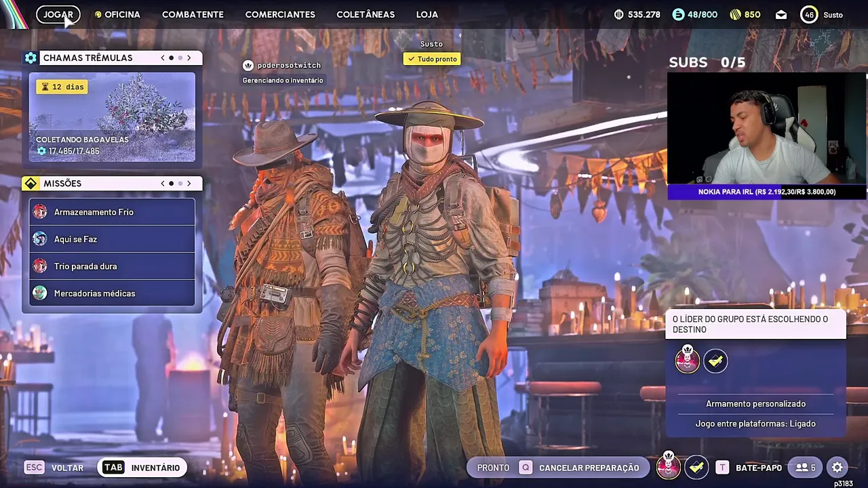Open the group members icon showing 5

click(806, 468)
